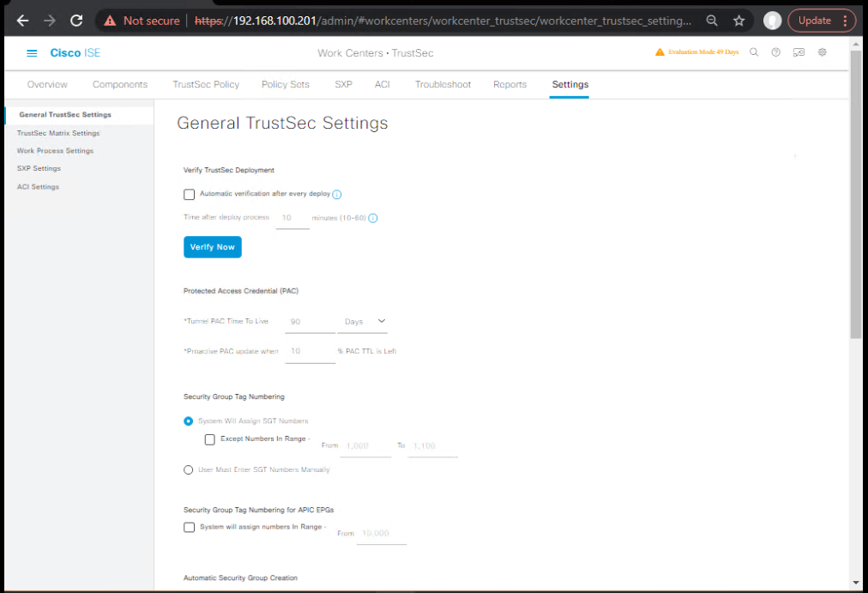Click the browser back arrow
This screenshot has height=593, width=868.
tap(22, 21)
